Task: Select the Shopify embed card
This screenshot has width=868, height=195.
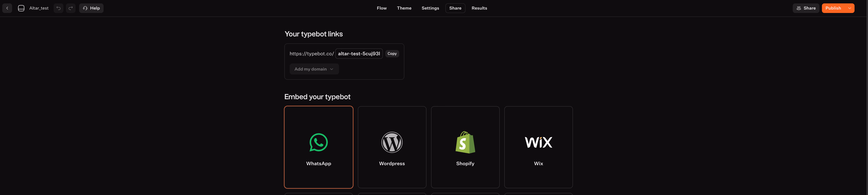Action: 465,147
